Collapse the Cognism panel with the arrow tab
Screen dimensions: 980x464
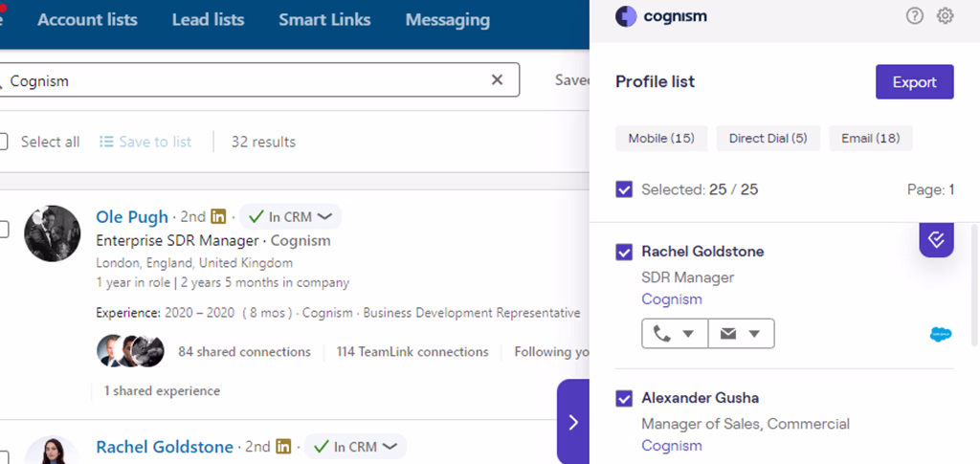click(573, 423)
